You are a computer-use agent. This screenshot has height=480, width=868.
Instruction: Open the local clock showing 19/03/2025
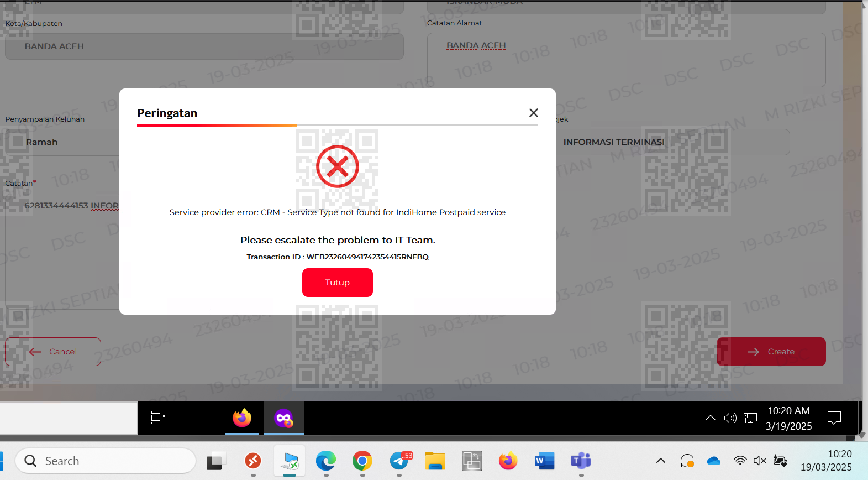coord(827,461)
